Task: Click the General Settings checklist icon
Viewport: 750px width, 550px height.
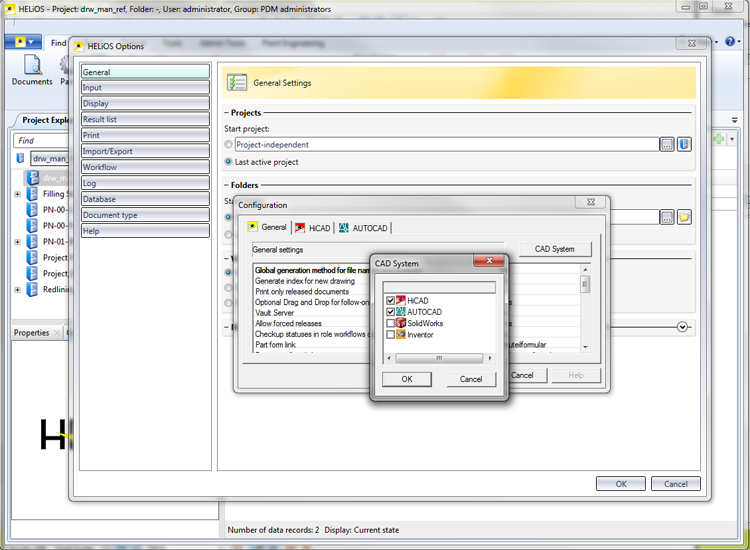Action: click(x=237, y=83)
